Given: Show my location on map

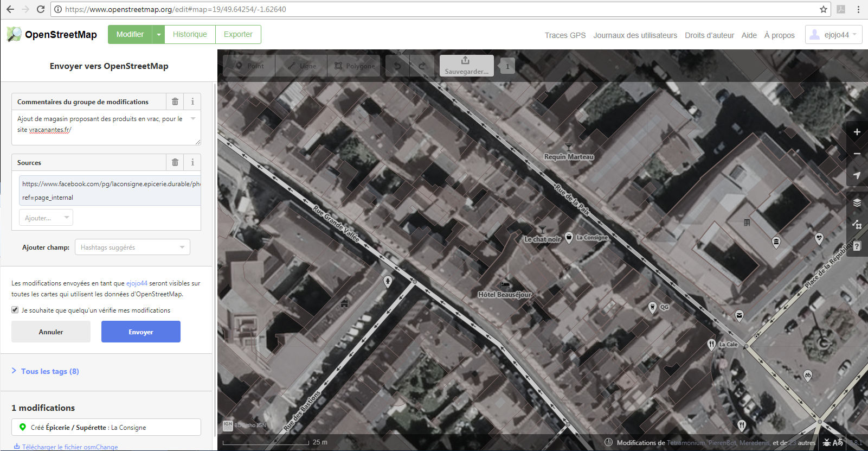Looking at the screenshot, I should [857, 175].
